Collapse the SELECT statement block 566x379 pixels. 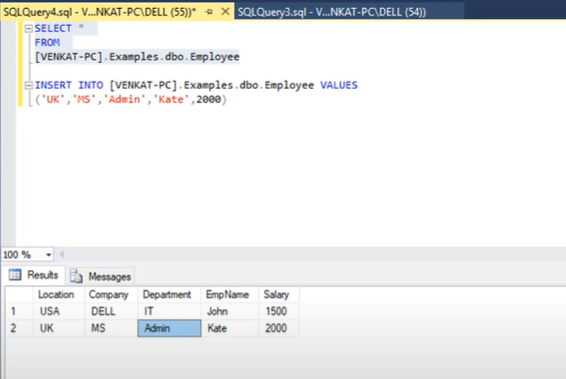coord(29,29)
